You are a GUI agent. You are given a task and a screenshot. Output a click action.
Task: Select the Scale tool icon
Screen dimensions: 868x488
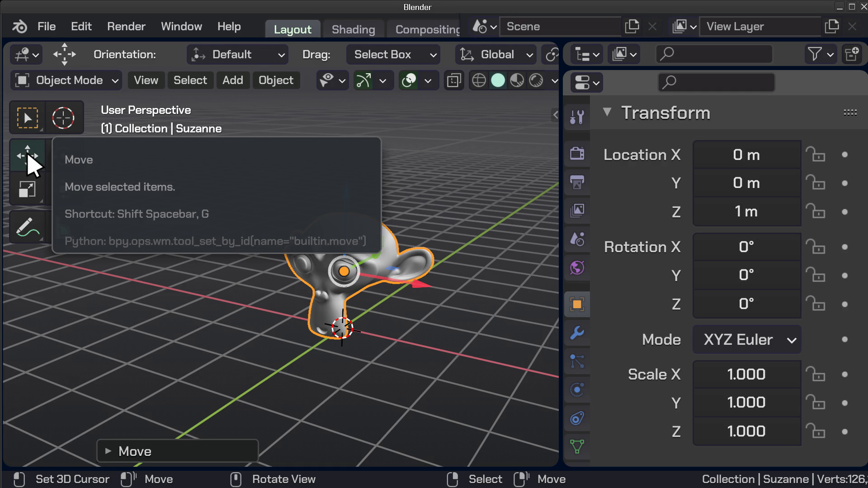click(27, 189)
